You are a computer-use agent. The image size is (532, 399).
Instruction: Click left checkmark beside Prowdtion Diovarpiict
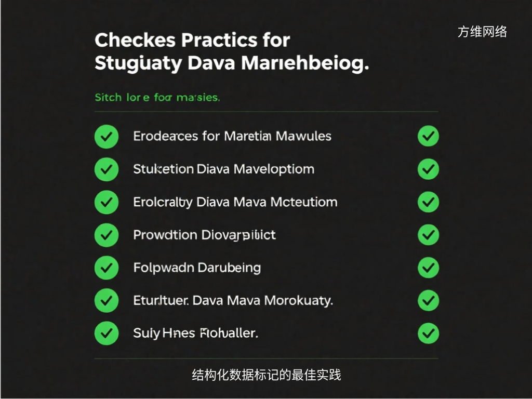click(107, 235)
